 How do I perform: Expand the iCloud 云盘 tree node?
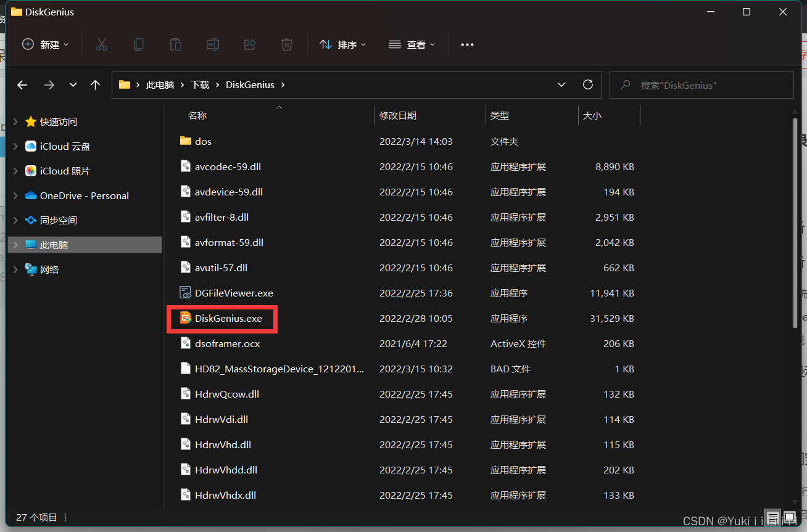click(15, 146)
